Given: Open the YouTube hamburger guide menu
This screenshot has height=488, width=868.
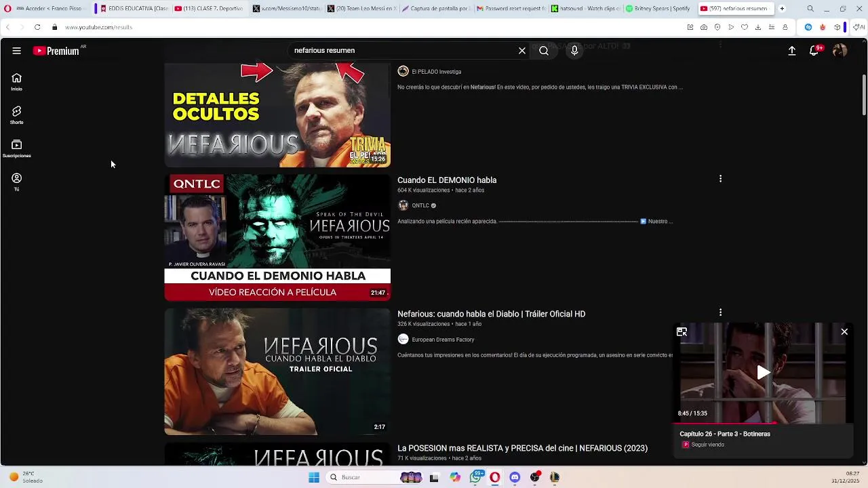Looking at the screenshot, I should click(x=16, y=51).
